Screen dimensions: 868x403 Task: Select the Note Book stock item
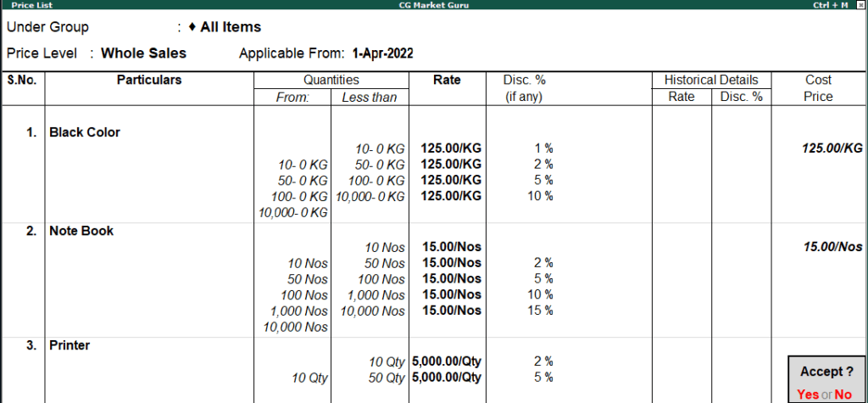point(81,231)
